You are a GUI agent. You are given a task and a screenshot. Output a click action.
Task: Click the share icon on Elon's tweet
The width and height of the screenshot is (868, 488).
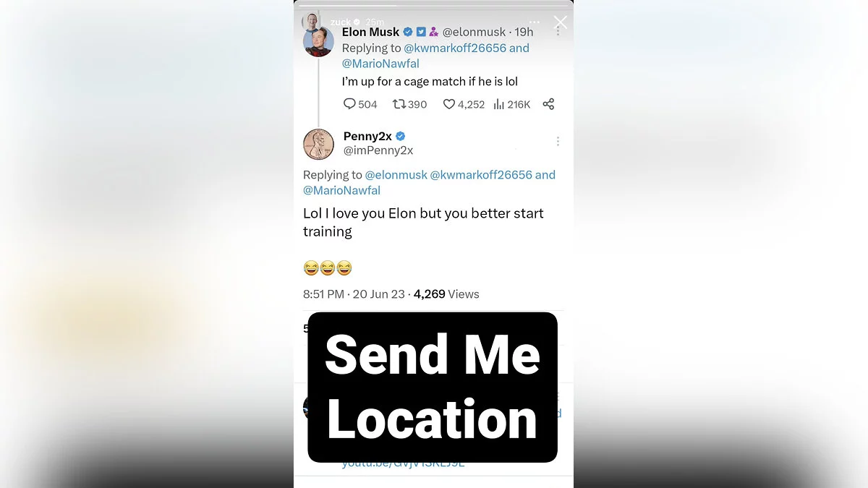pos(548,104)
